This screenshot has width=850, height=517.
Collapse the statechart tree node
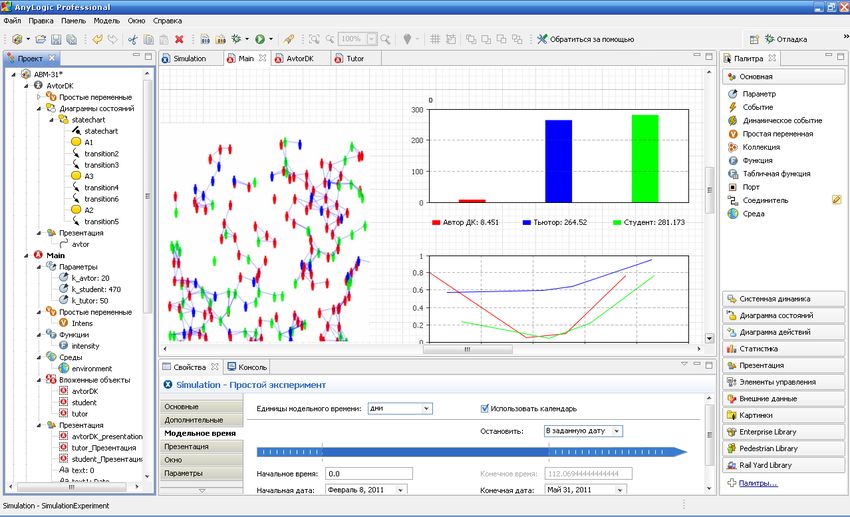(50, 120)
